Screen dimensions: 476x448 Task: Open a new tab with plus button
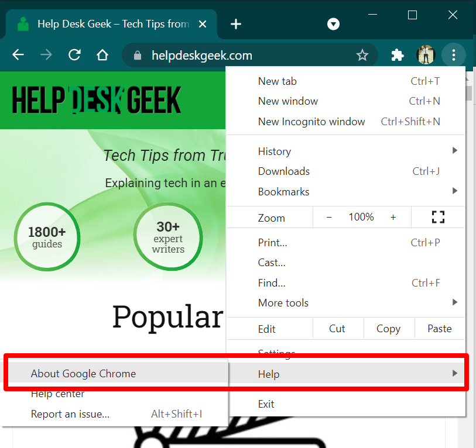(x=235, y=24)
